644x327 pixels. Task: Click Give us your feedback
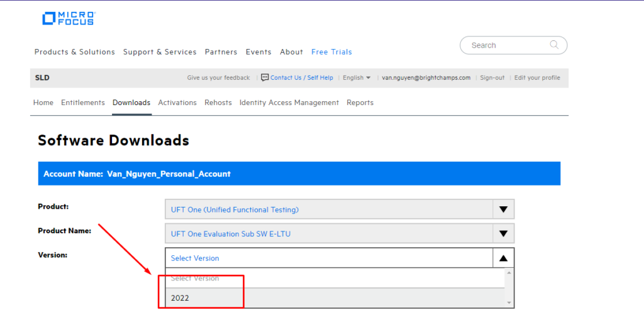click(x=218, y=77)
